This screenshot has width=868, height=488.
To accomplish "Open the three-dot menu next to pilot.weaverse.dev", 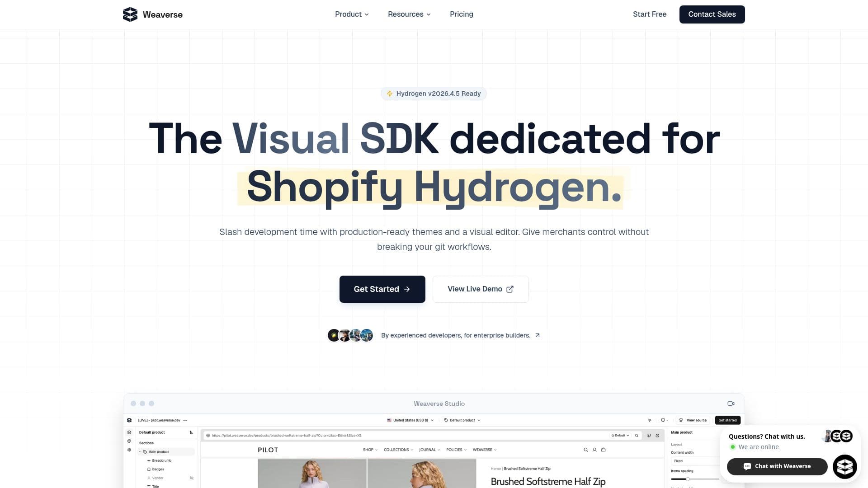I will coord(185,420).
